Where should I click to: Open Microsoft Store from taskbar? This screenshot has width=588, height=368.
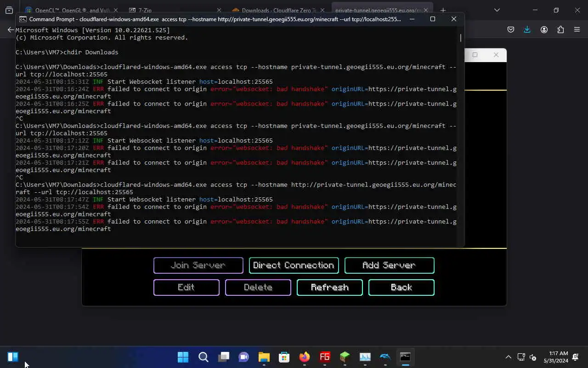click(x=284, y=357)
